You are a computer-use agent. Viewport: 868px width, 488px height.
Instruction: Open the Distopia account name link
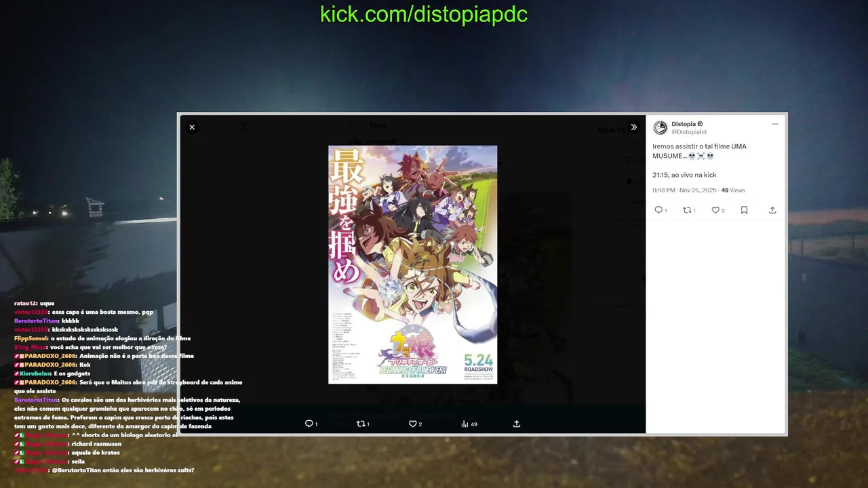687,124
